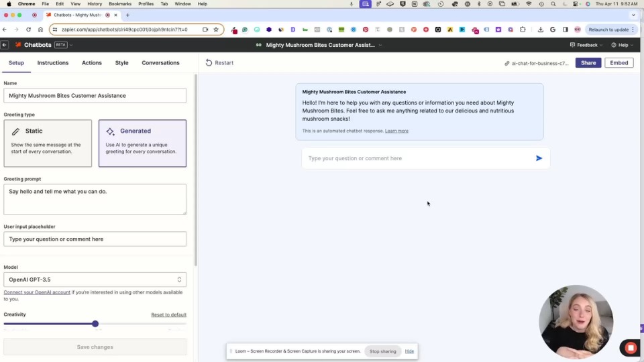Open the Feedback dropdown

(586, 45)
